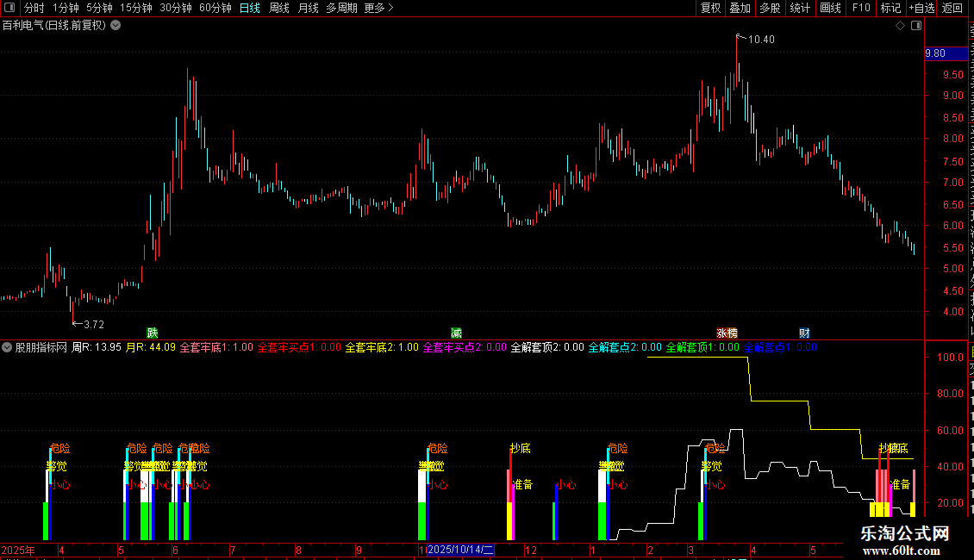Click the blue 财 event marker

(x=804, y=333)
